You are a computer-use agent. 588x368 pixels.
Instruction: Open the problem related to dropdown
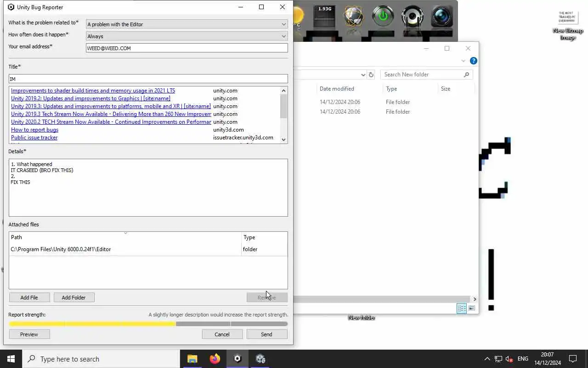(187, 24)
